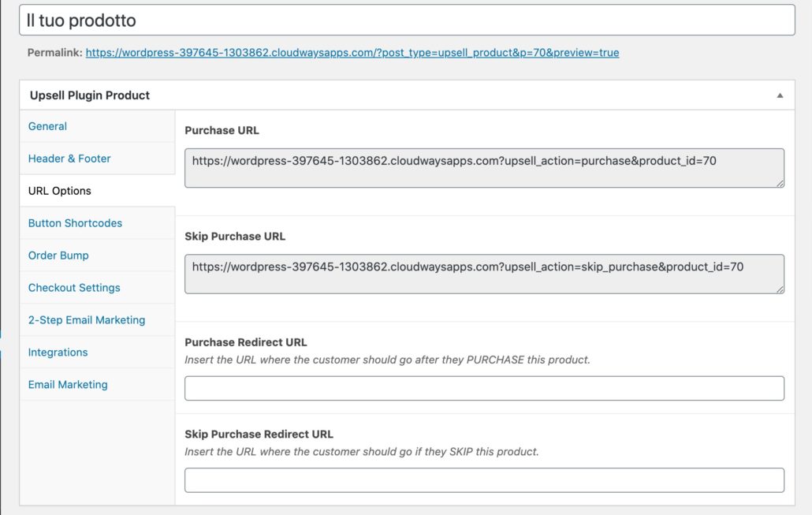Go to Order Bump settings
812x515 pixels.
click(x=58, y=256)
